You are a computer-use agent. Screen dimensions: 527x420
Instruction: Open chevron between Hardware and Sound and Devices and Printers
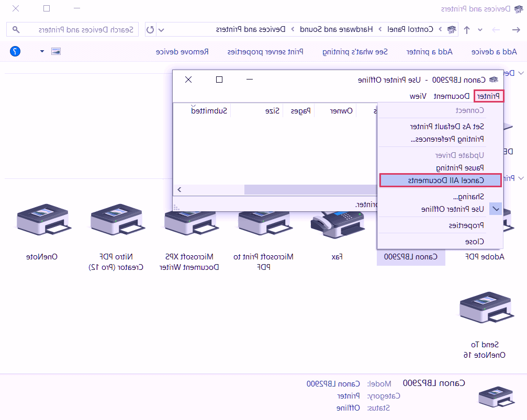293,30
